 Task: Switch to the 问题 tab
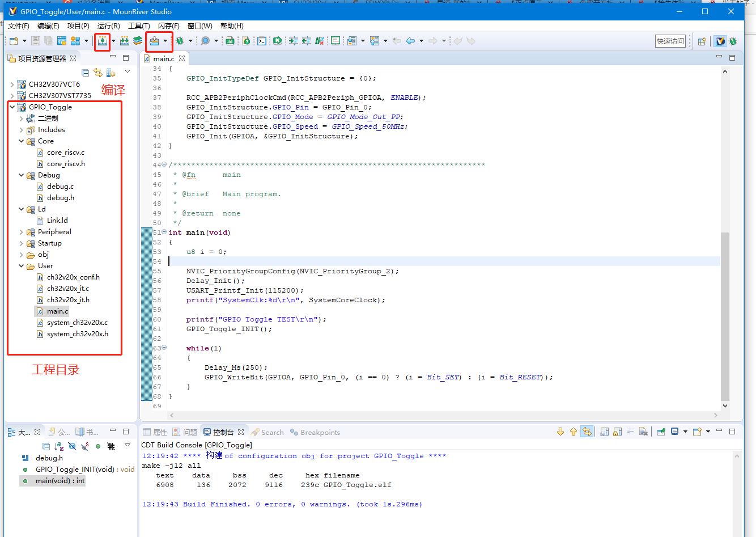185,432
